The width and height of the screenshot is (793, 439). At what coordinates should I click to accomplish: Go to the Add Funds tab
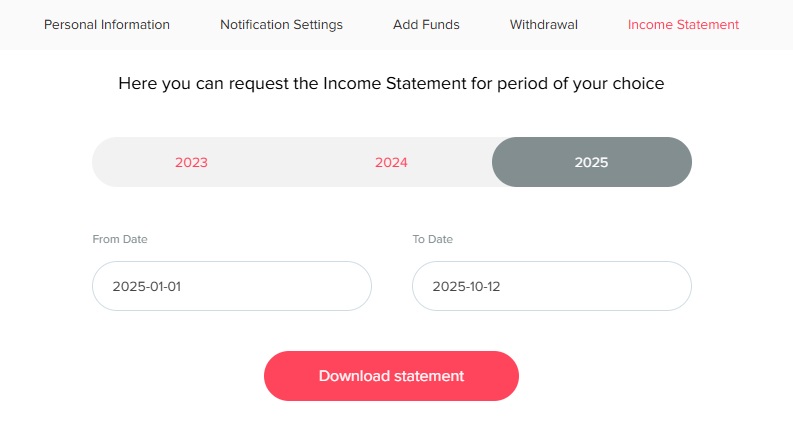426,24
